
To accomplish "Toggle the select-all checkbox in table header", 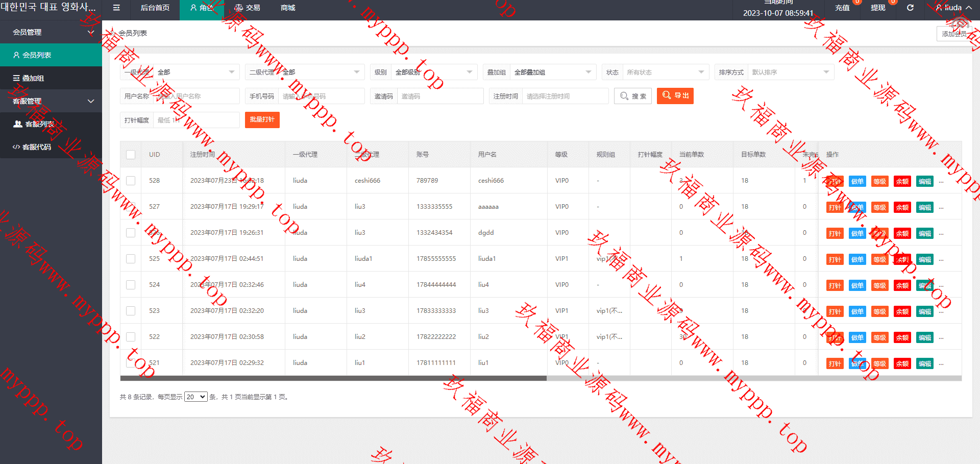I will [x=131, y=155].
